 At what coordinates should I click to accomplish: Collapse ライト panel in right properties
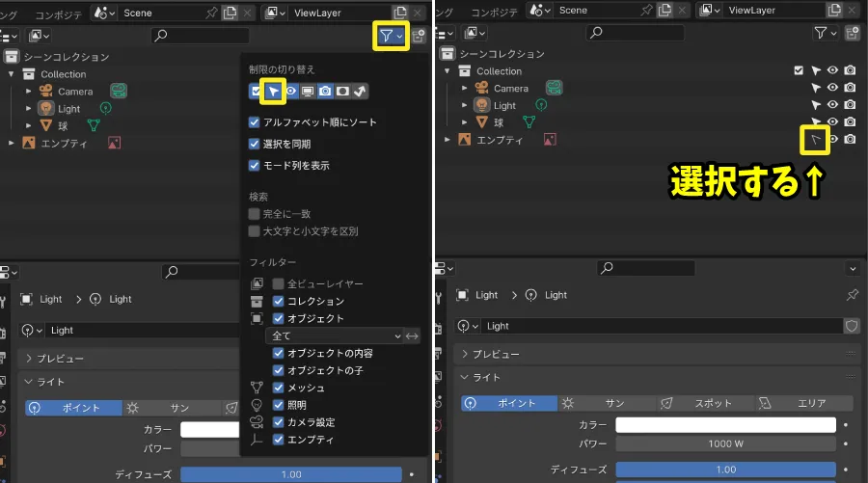(465, 377)
